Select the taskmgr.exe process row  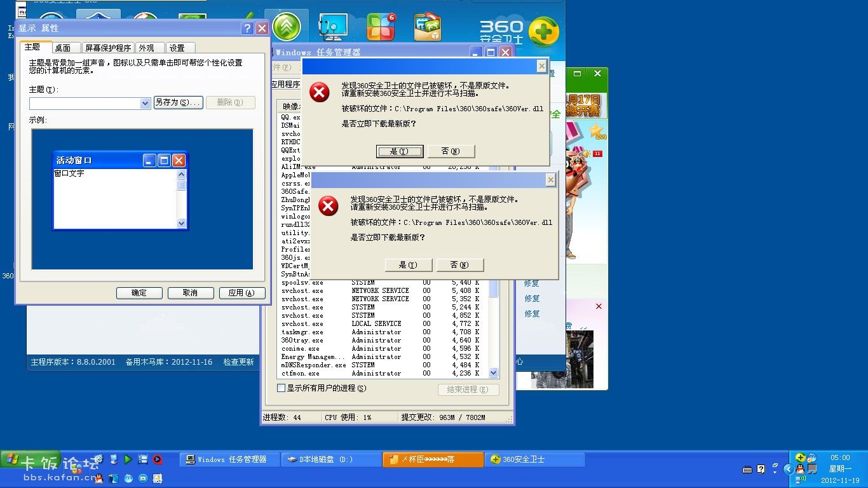click(384, 332)
